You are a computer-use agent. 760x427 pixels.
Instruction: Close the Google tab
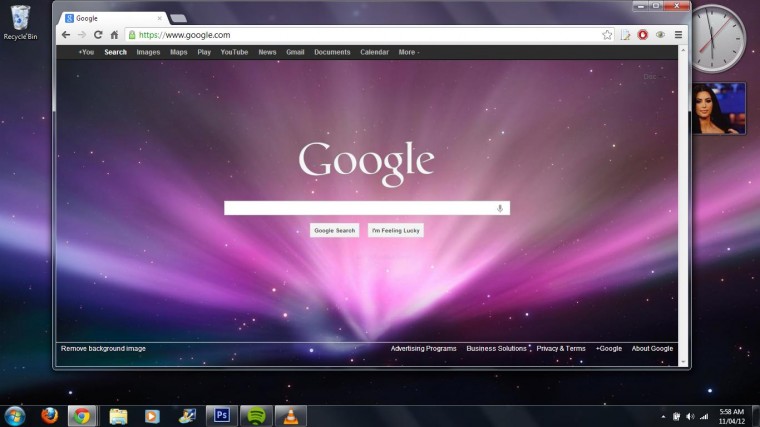pos(159,18)
